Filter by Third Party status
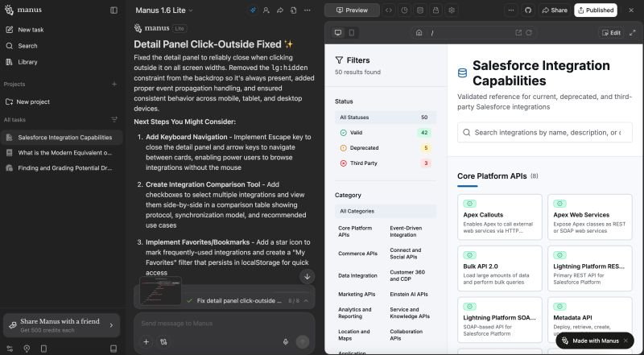The width and height of the screenshot is (644, 355). pos(386,163)
